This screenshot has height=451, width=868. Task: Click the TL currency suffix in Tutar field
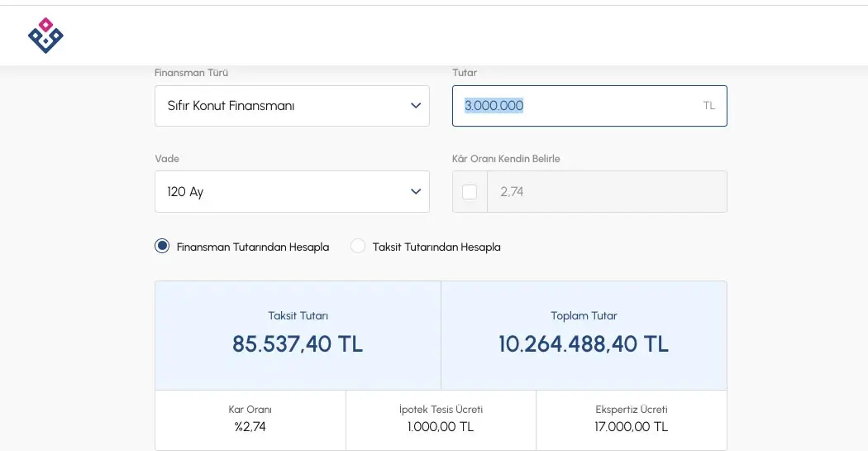pos(708,106)
